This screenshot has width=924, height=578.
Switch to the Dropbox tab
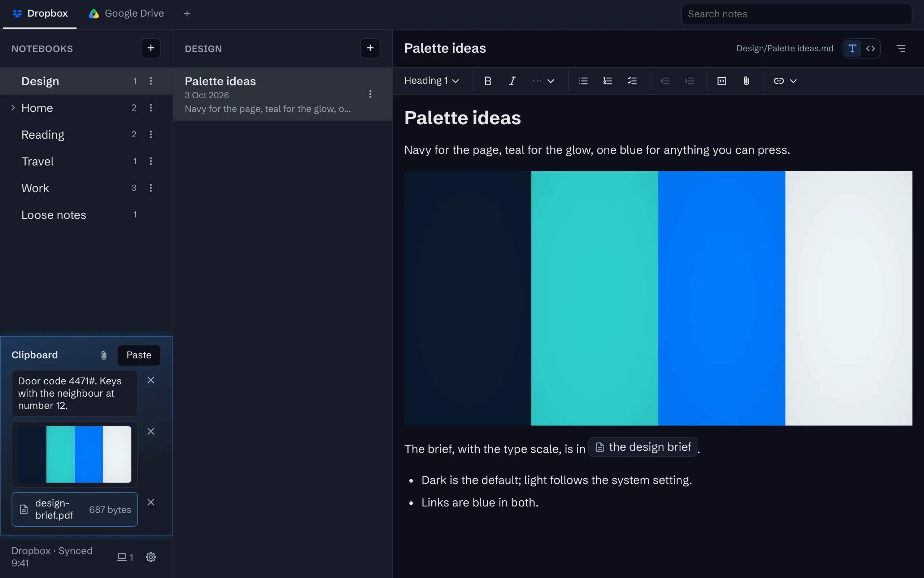pos(40,14)
